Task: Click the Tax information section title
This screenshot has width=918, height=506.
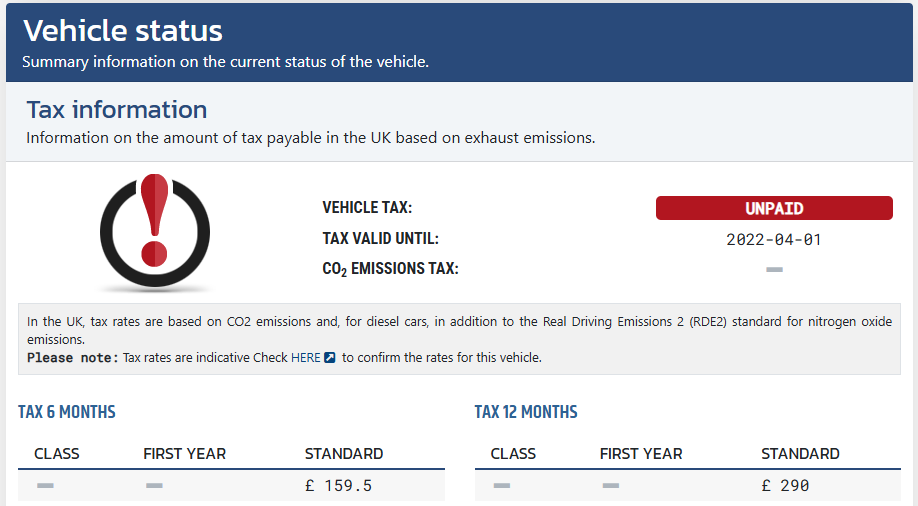Action: pos(117,110)
